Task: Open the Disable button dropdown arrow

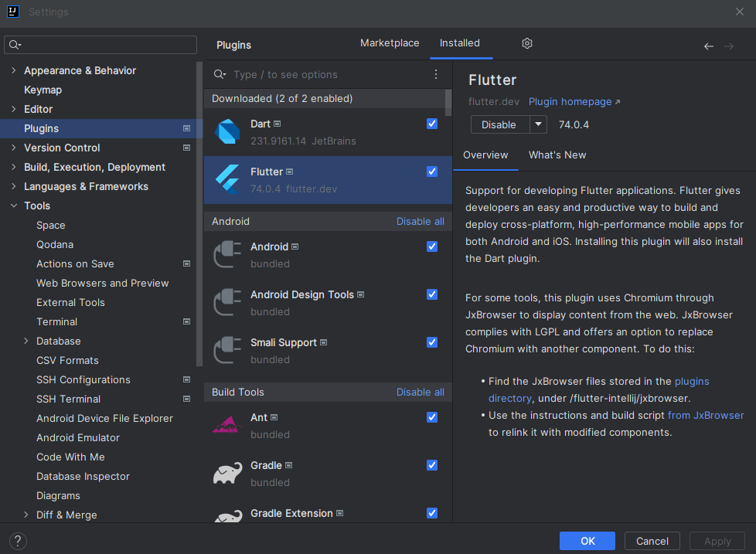Action: pos(538,124)
